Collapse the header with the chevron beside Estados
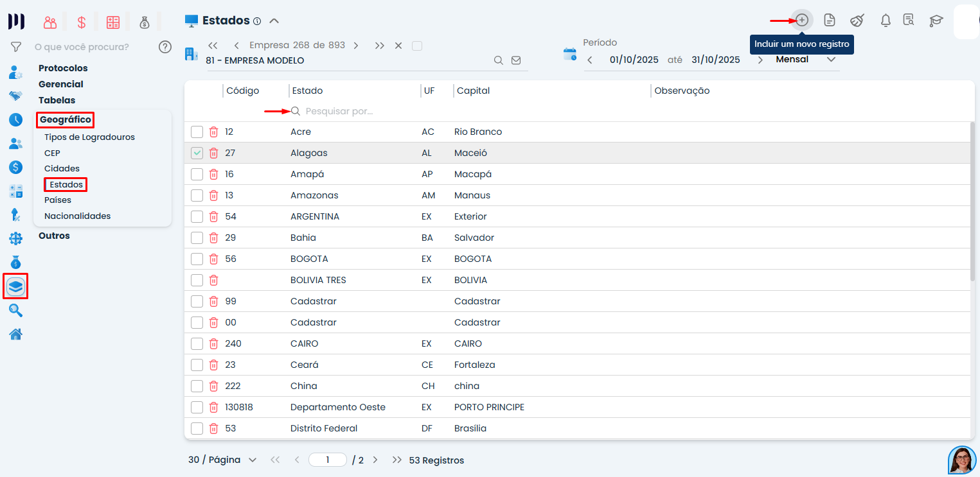Image resolution: width=980 pixels, height=477 pixels. (x=274, y=21)
